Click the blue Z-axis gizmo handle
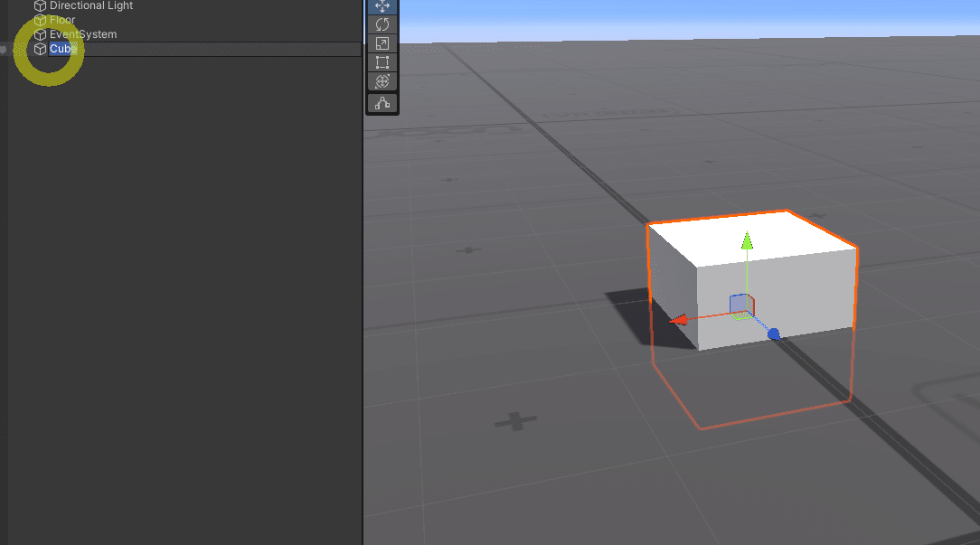Image resolution: width=980 pixels, height=545 pixels. click(774, 334)
